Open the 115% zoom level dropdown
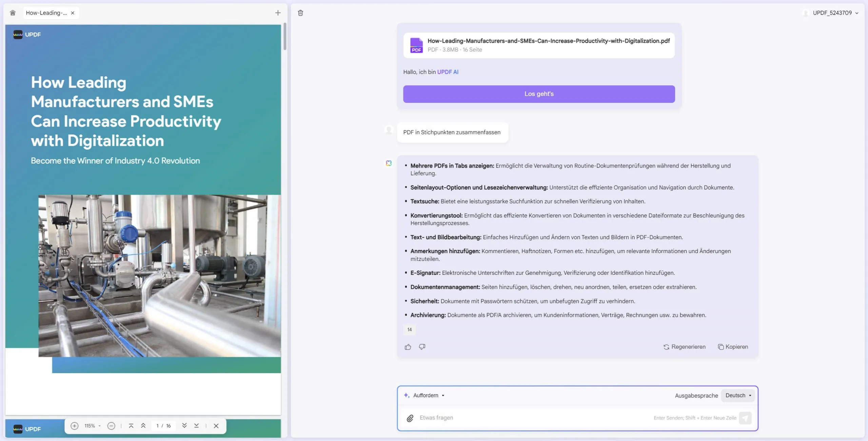868x441 pixels. (93, 426)
